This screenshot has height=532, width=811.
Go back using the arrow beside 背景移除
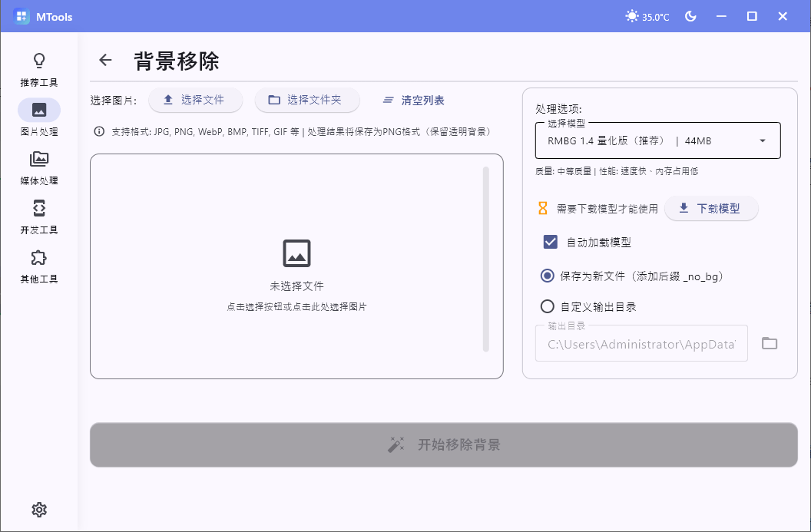tap(104, 60)
